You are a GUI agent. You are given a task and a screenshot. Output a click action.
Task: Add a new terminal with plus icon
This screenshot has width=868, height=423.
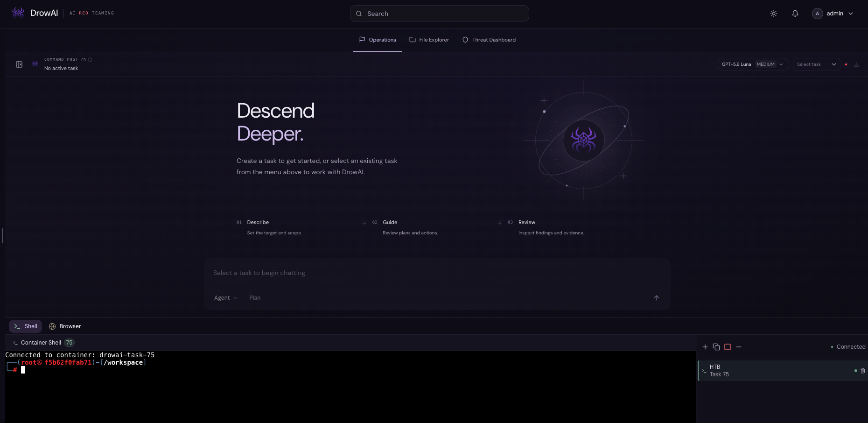705,347
